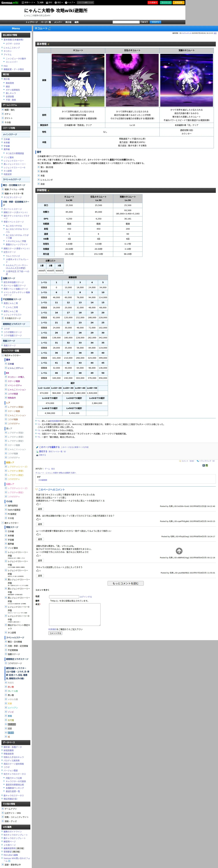218x868 pixels.
Task: Open 掲示板 in the navigation bar
Action: (68, 22)
